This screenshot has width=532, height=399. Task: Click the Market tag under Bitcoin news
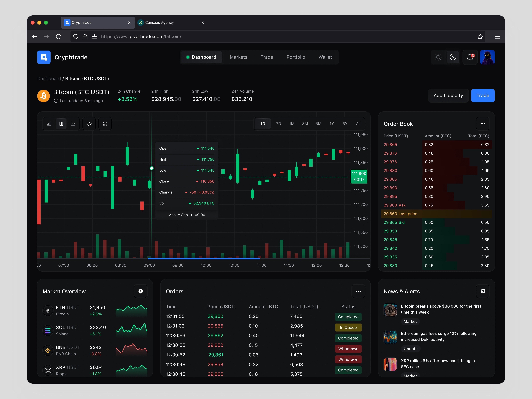pos(410,322)
